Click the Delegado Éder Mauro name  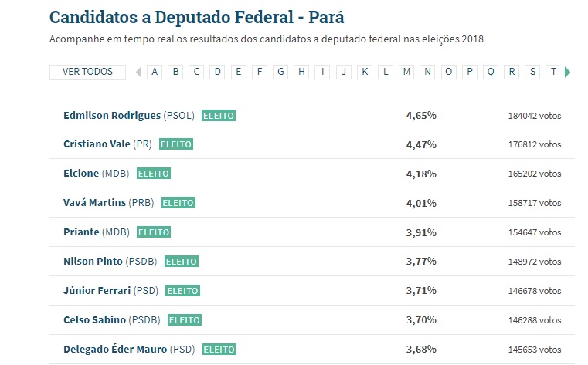(114, 350)
